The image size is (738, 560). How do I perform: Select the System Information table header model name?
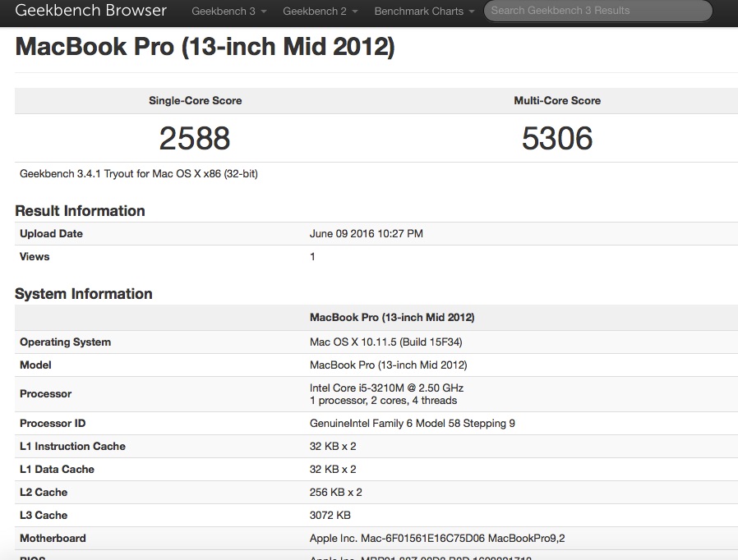(392, 318)
